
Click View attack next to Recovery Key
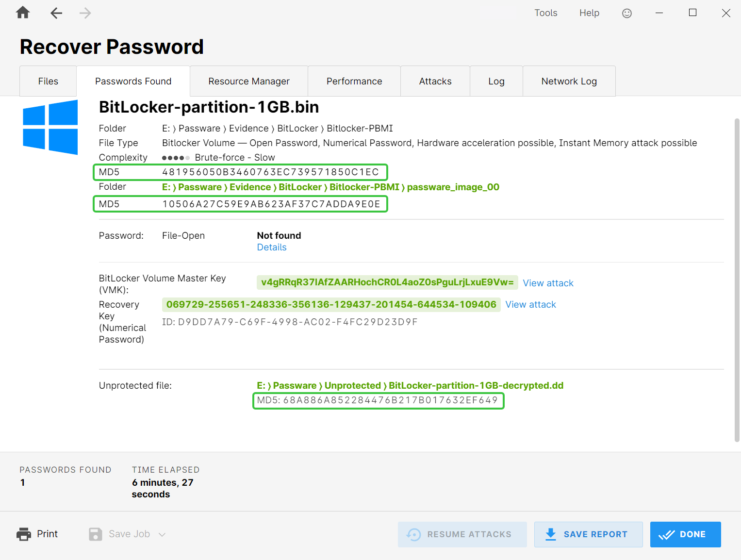pos(530,304)
